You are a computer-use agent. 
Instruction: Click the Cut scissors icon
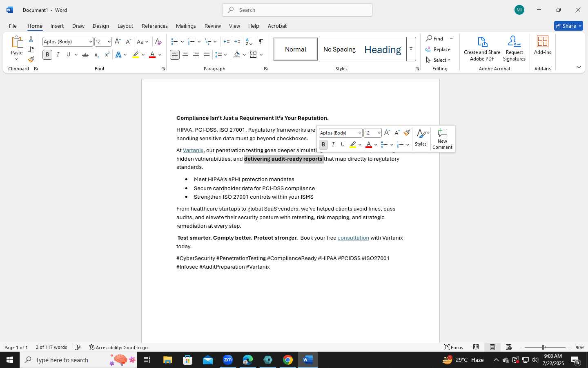pyautogui.click(x=31, y=39)
